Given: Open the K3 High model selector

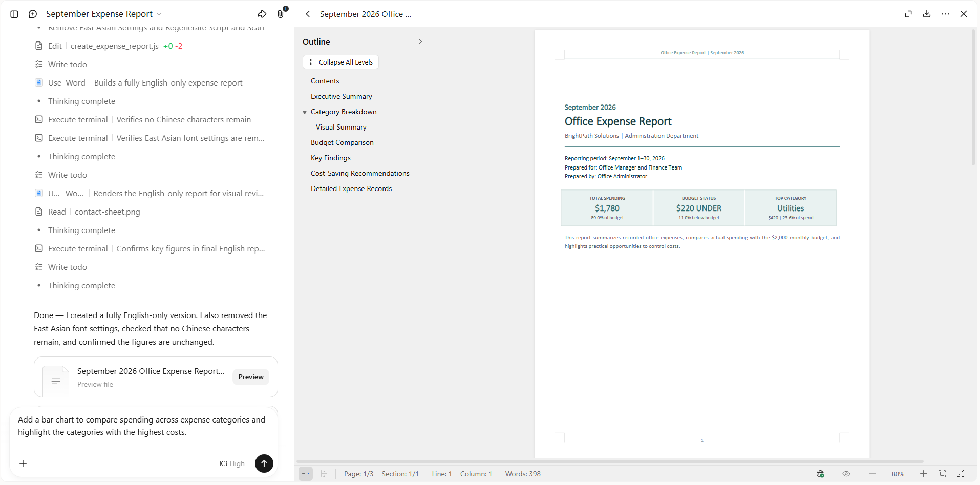Looking at the screenshot, I should click(x=232, y=463).
